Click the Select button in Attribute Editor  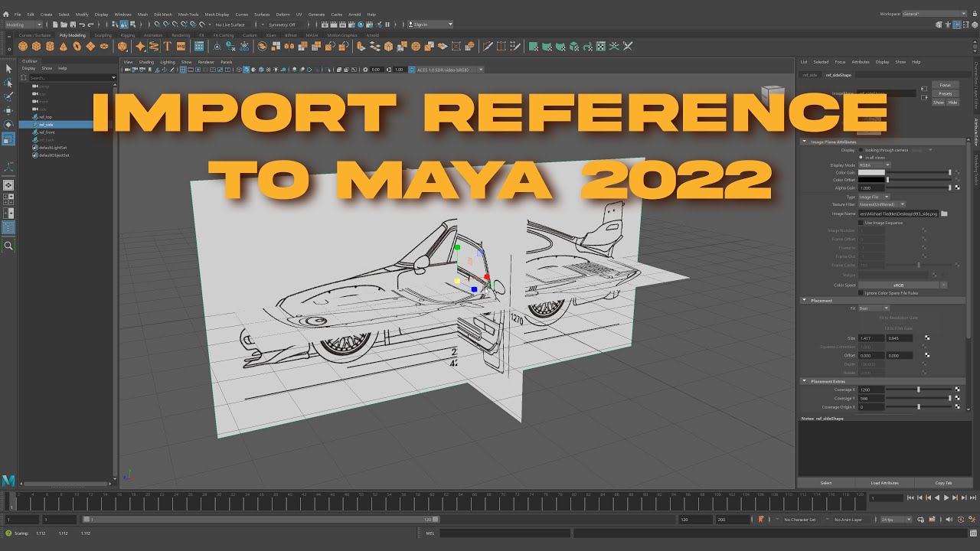(826, 483)
